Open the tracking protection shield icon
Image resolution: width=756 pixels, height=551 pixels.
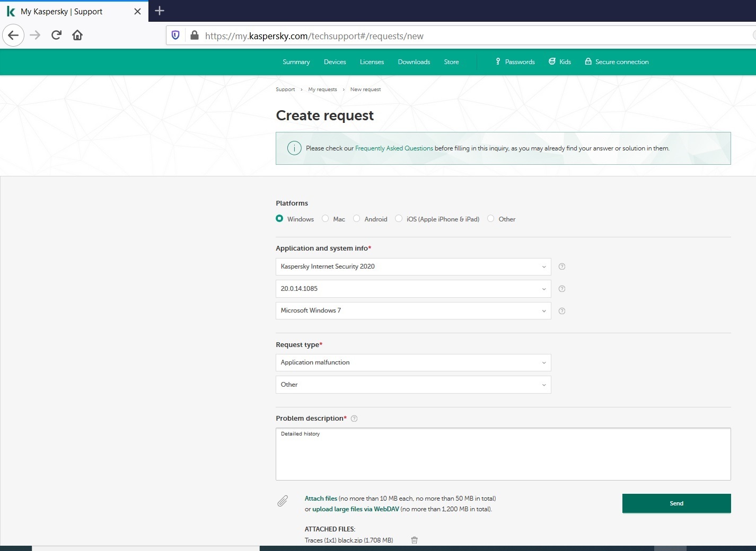pos(175,35)
